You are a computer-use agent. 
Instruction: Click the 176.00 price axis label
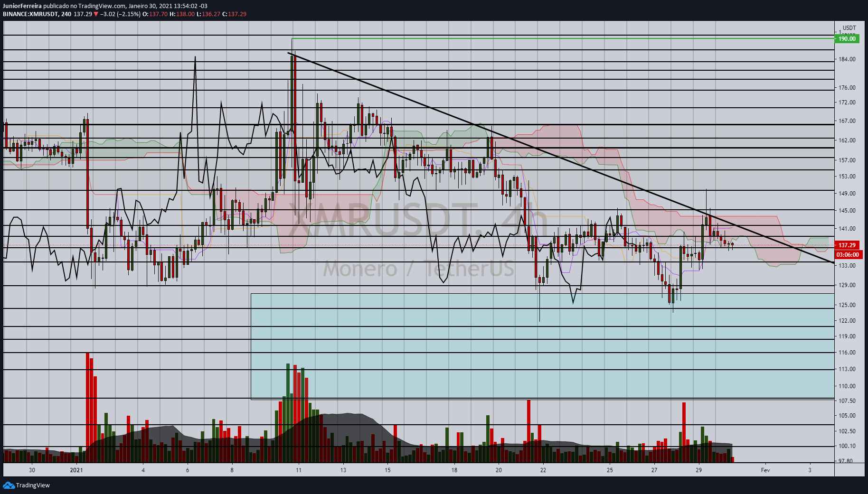(847, 88)
